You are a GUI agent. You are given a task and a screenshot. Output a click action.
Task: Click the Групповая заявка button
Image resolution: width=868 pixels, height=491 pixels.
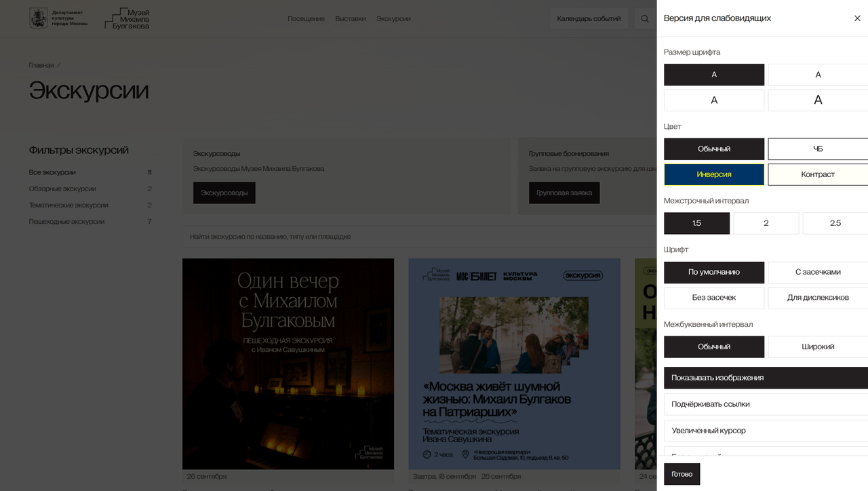[564, 193]
